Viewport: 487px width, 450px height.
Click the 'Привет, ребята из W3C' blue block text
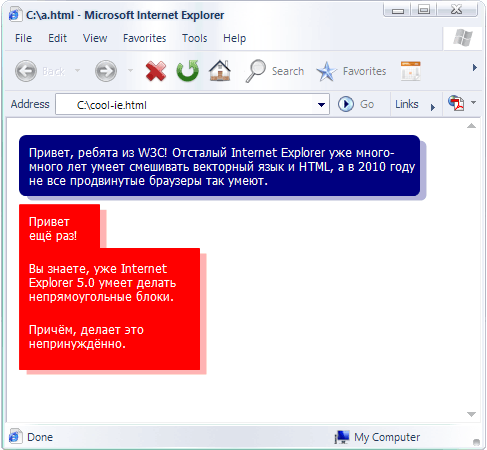222,167
